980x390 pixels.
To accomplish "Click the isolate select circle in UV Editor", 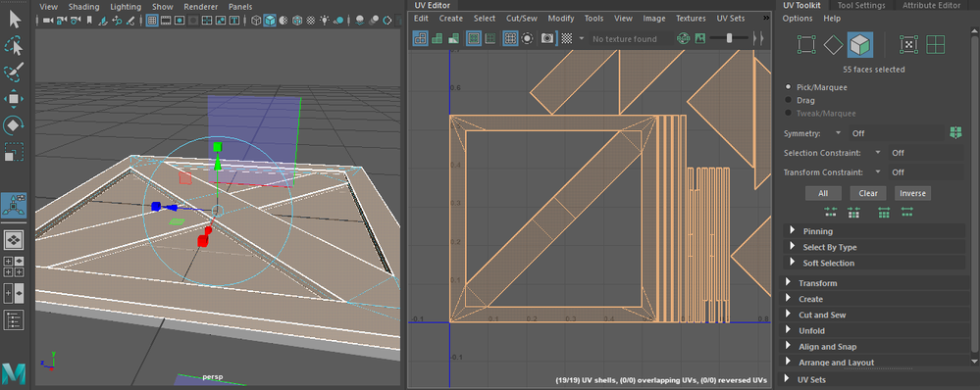I will (528, 38).
